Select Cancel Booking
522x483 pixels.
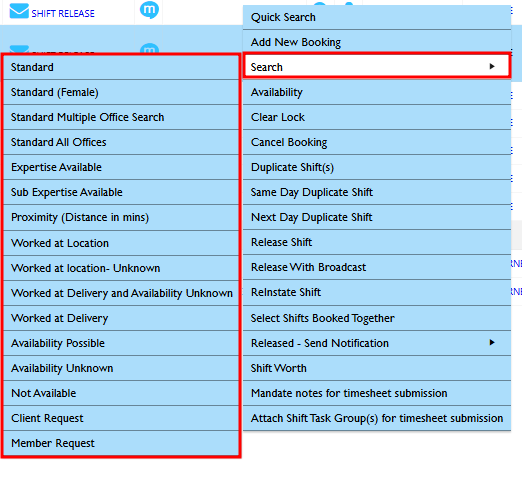pyautogui.click(x=377, y=142)
